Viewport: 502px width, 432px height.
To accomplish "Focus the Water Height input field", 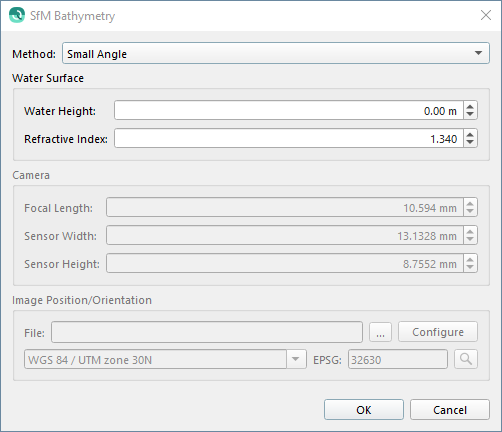I will [289, 110].
